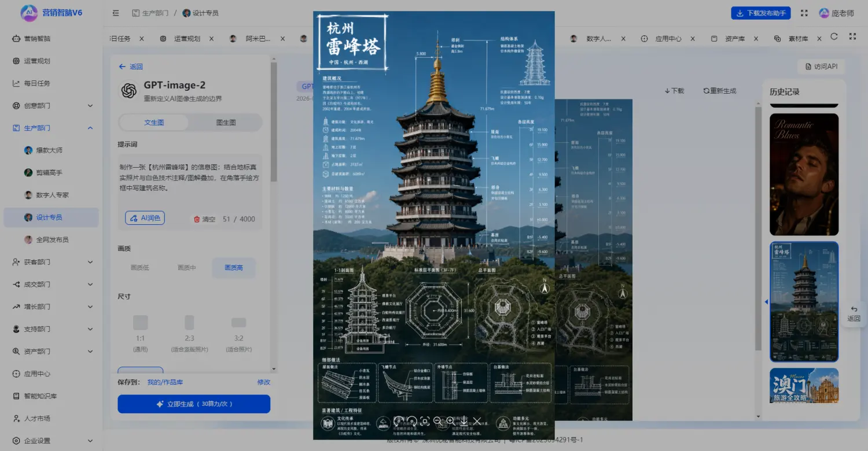This screenshot has width=868, height=451.
Task: Open 全网发布员 under 生产部门
Action: pos(51,239)
